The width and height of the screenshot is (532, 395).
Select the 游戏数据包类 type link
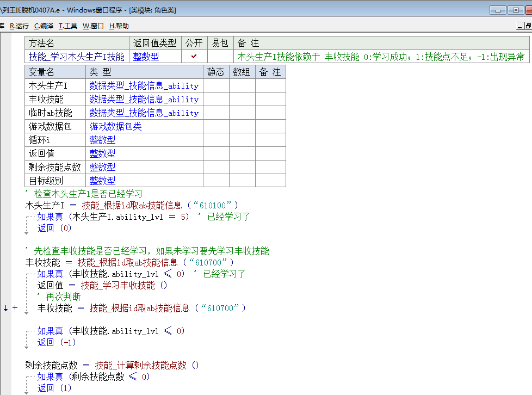tap(115, 126)
